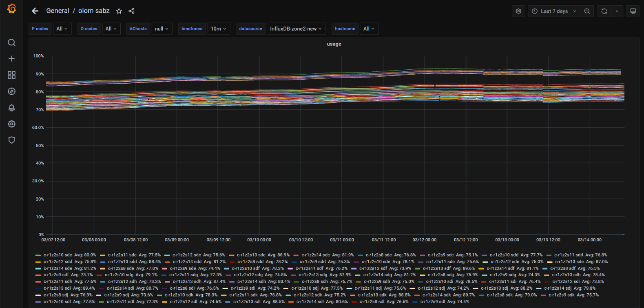Click the Grafana logo home icon
The image size is (644, 308).
(x=11, y=9)
